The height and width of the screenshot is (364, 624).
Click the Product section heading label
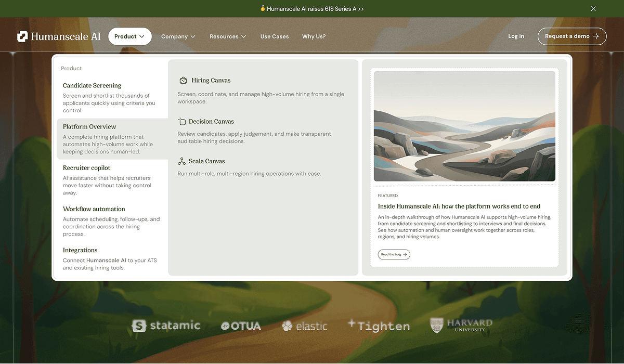pos(71,69)
